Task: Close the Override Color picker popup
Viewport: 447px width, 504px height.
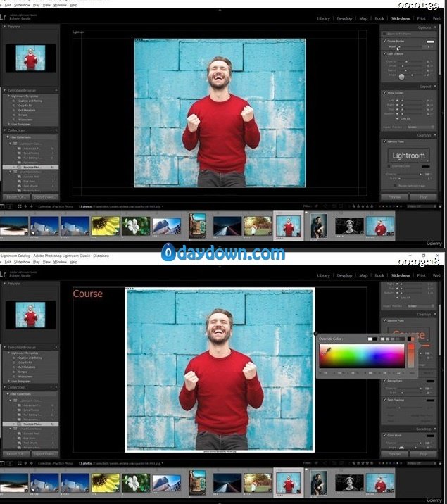Action: [315, 334]
